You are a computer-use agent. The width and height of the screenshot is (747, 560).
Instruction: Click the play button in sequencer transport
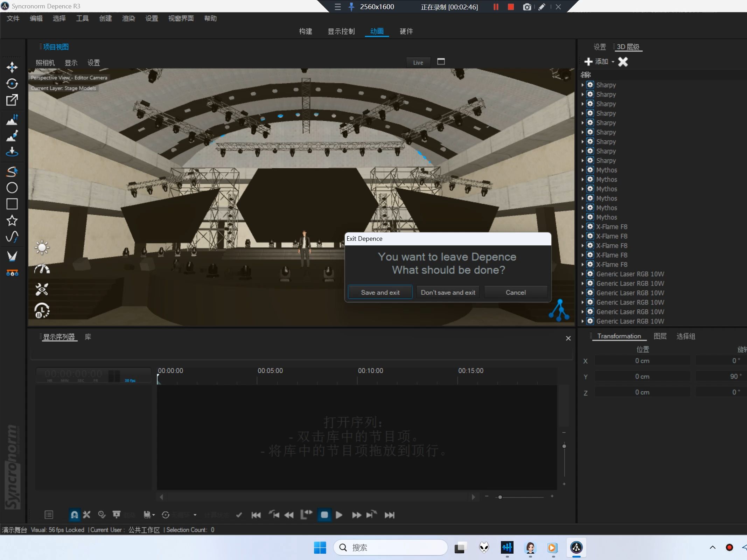339,515
